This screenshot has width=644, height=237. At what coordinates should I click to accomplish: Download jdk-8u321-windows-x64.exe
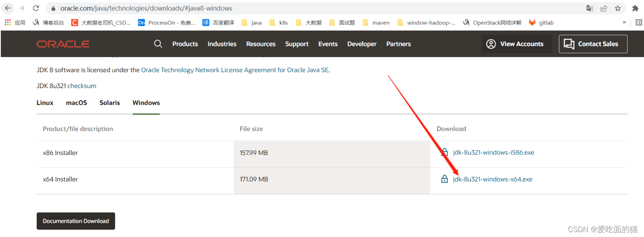[x=493, y=179]
